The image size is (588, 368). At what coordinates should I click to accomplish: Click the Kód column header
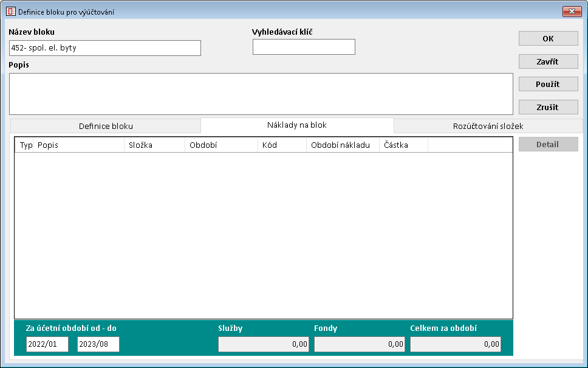point(282,145)
